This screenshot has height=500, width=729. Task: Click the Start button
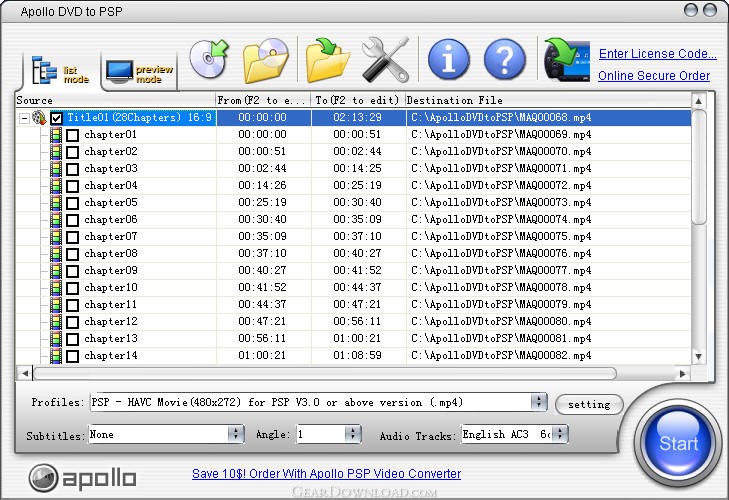(678, 443)
